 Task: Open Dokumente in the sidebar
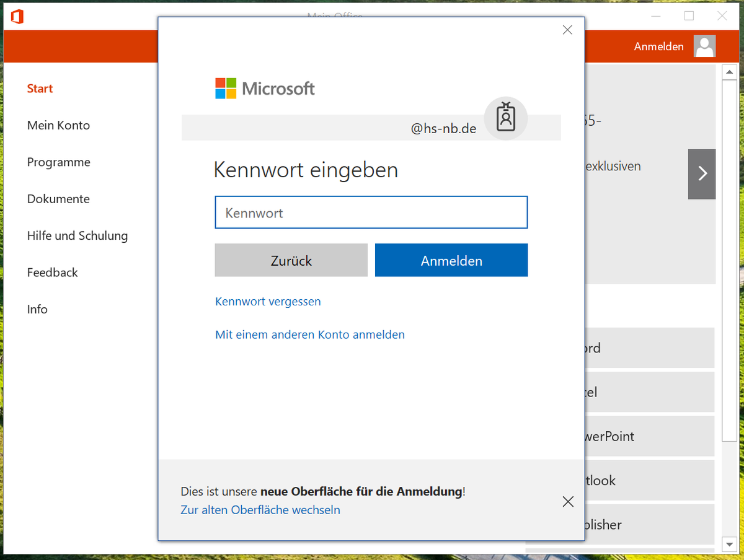[58, 199]
